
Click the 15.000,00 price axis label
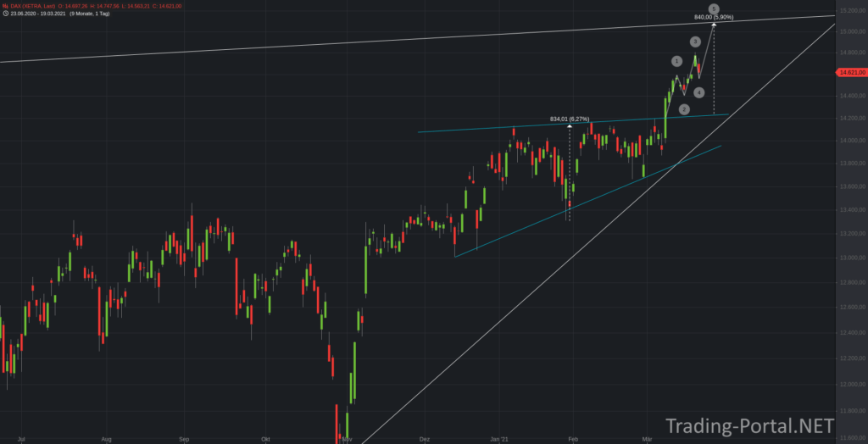click(854, 32)
